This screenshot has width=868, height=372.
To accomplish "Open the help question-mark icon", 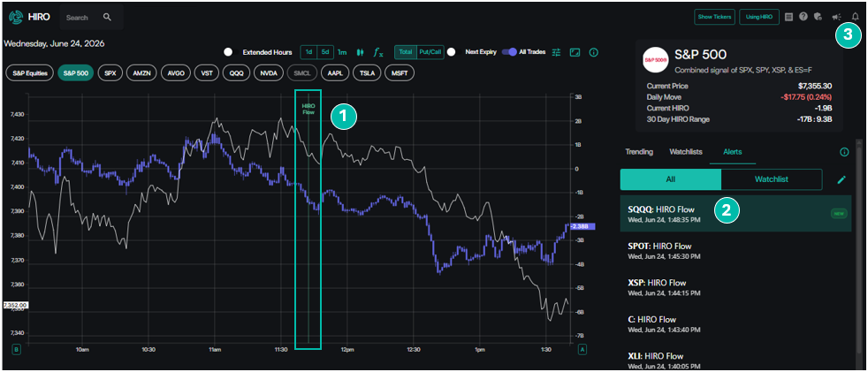I will (x=803, y=17).
